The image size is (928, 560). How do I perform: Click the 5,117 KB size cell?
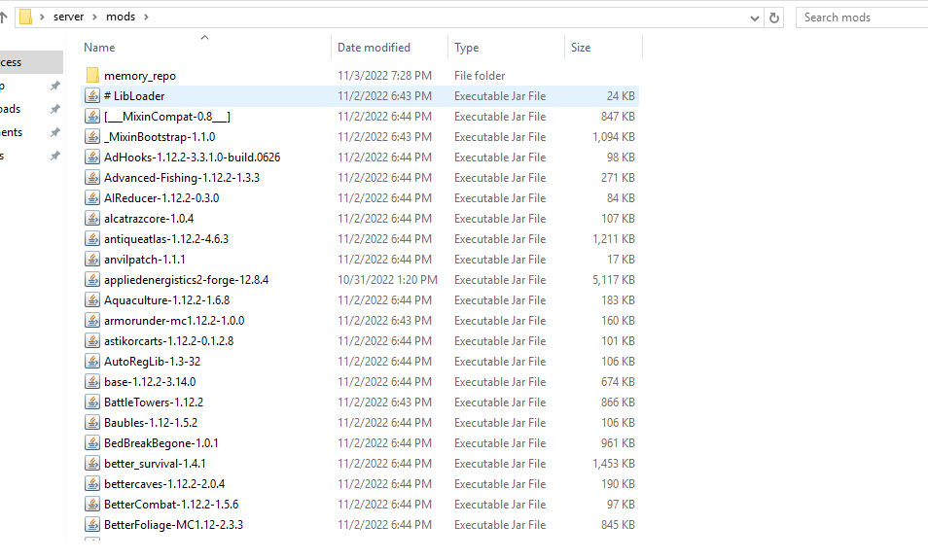(x=614, y=280)
